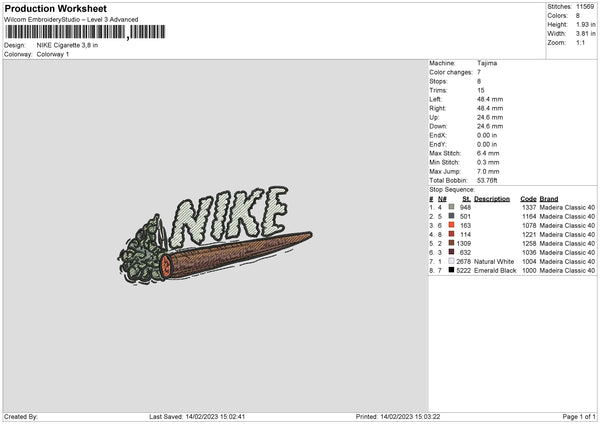The image size is (600, 424).
Task: Click the stitch count '163' in row 3
Action: click(x=465, y=225)
